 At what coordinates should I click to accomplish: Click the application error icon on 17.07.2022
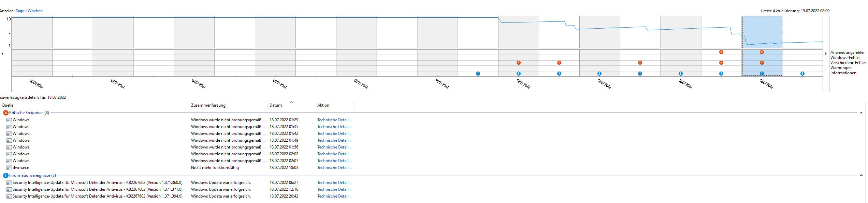click(721, 52)
